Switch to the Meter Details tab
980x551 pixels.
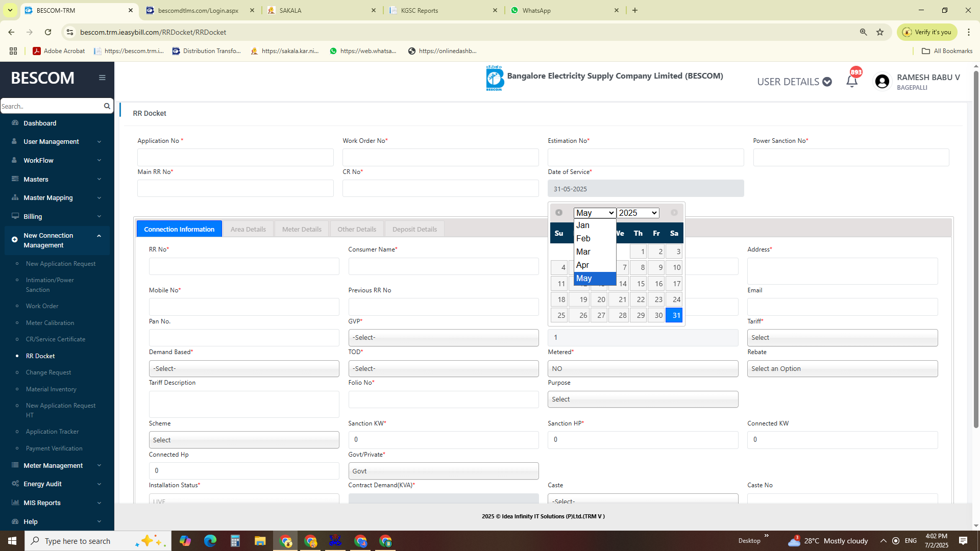click(x=302, y=229)
